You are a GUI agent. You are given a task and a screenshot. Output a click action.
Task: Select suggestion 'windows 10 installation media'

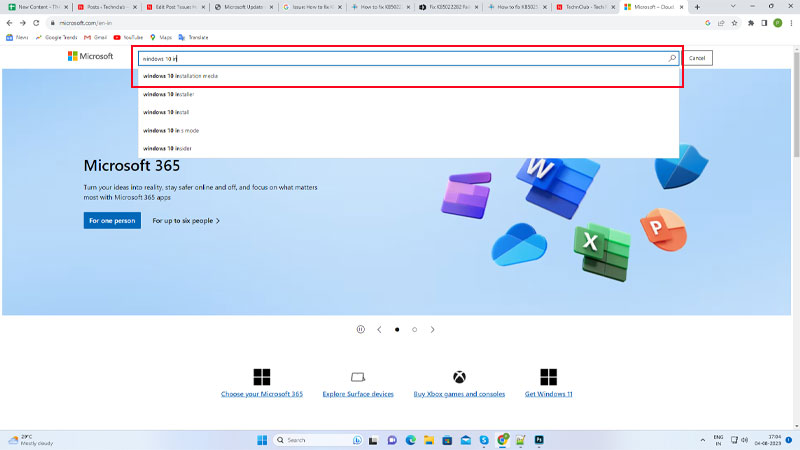(x=408, y=76)
